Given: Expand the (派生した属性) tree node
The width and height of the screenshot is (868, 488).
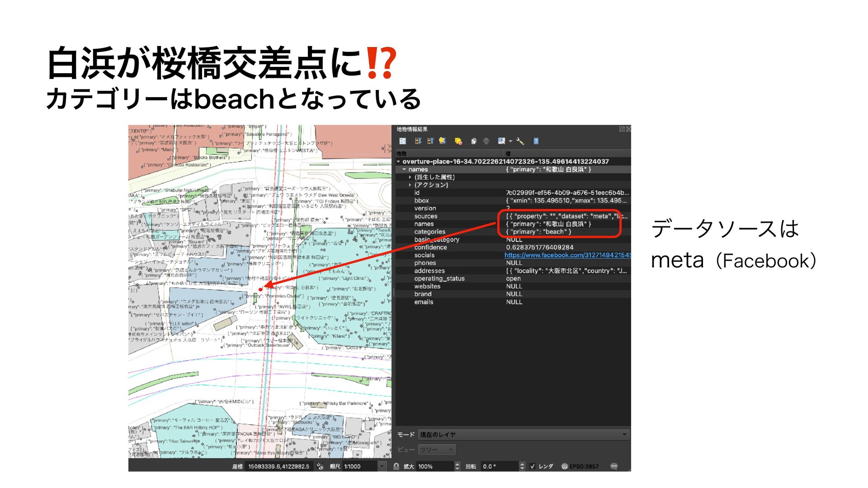Looking at the screenshot, I should 410,177.
